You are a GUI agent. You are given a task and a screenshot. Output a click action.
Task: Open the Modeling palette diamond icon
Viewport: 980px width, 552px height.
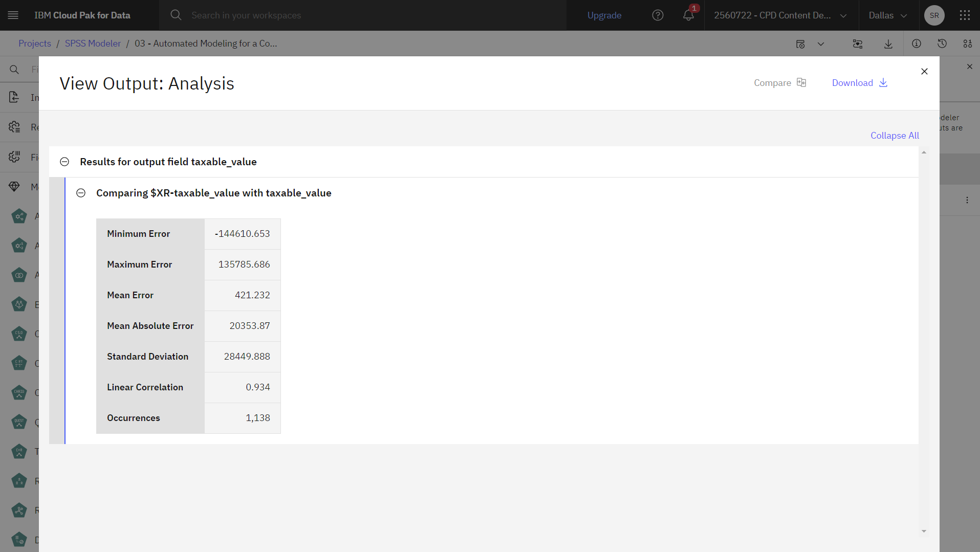coord(14,187)
